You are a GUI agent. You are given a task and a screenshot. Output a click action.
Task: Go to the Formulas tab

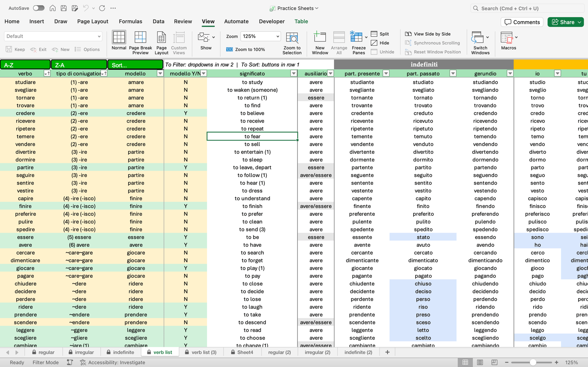click(131, 22)
